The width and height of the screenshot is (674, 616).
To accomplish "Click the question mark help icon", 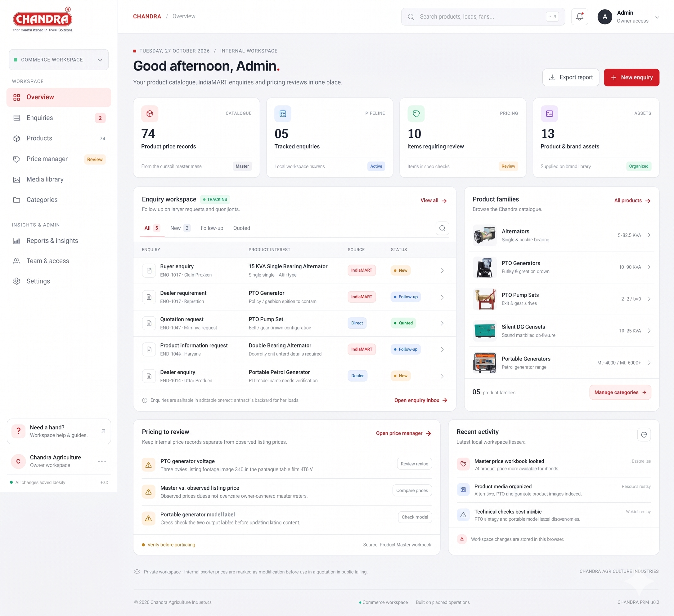I will tap(18, 431).
